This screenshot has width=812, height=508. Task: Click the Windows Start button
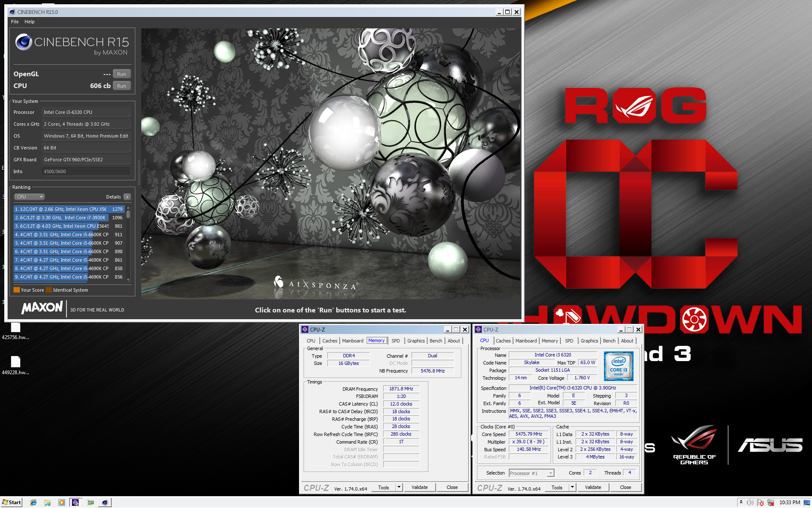point(11,502)
